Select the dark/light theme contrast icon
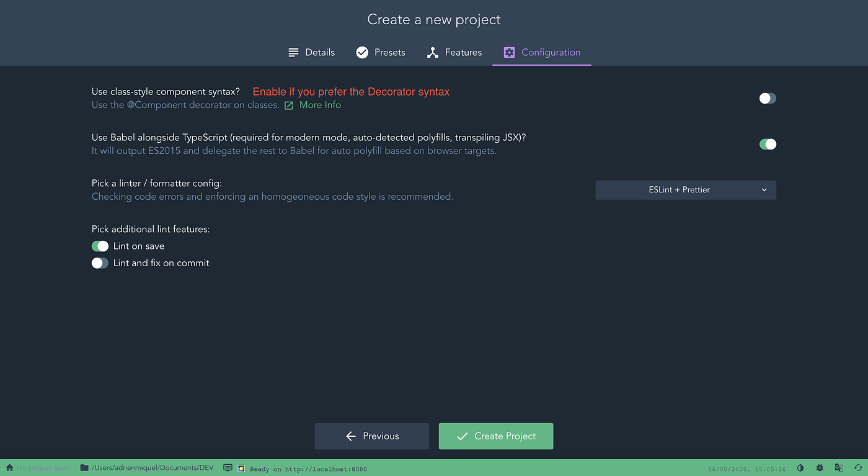868x476 pixels. (800, 468)
